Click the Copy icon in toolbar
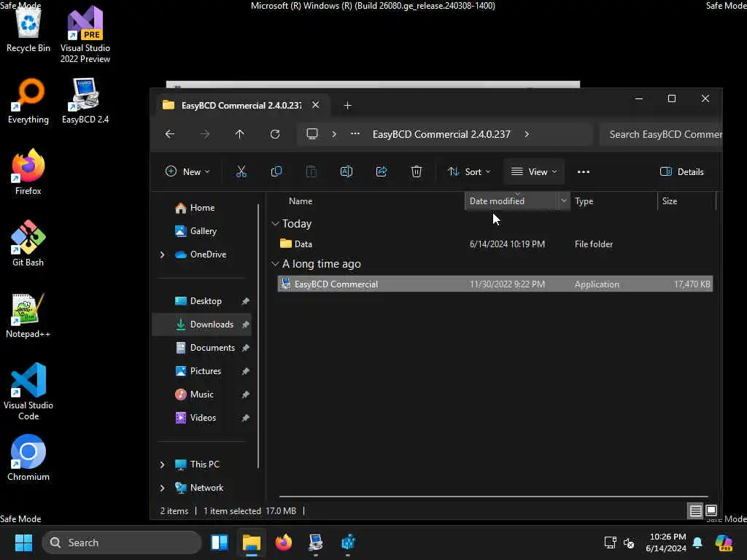 click(x=276, y=171)
